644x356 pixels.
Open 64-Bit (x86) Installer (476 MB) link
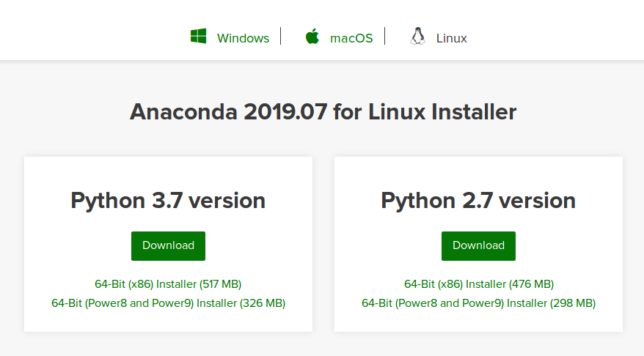pos(478,283)
